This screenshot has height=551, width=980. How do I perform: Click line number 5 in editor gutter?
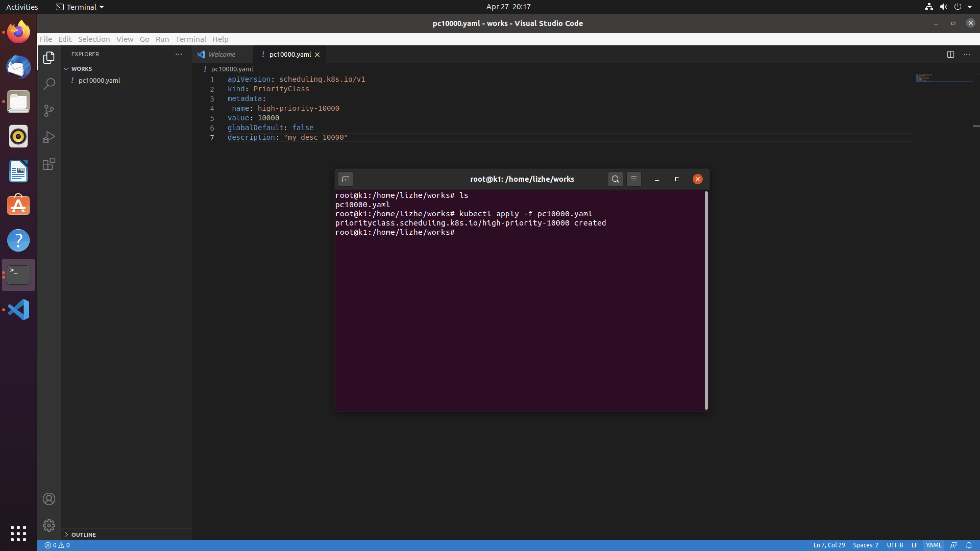pyautogui.click(x=212, y=118)
